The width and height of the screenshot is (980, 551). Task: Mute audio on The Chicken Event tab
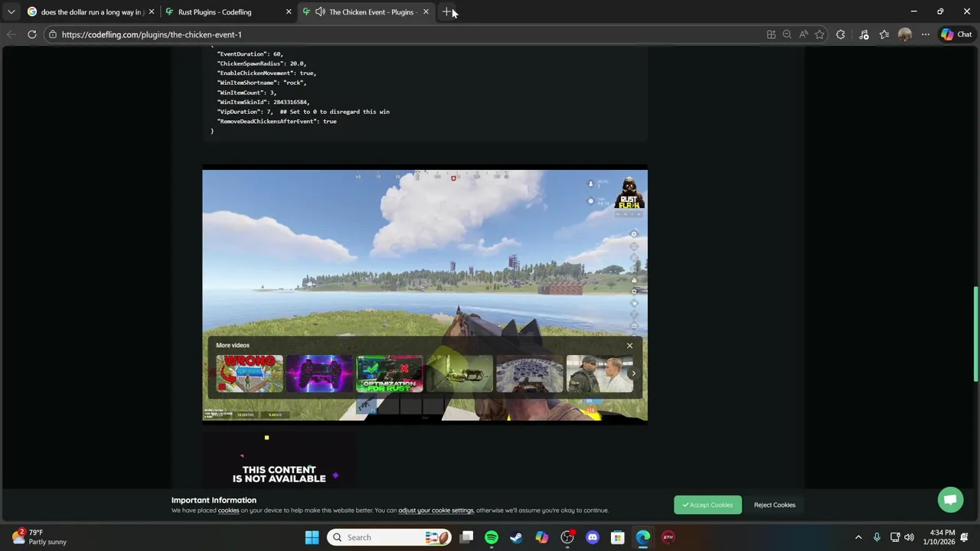tap(320, 12)
